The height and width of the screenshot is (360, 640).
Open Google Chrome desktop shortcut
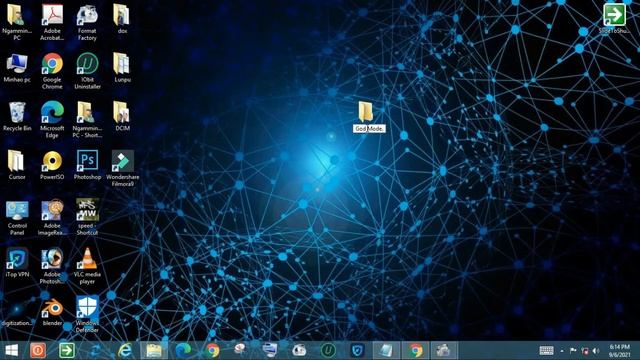(52, 71)
